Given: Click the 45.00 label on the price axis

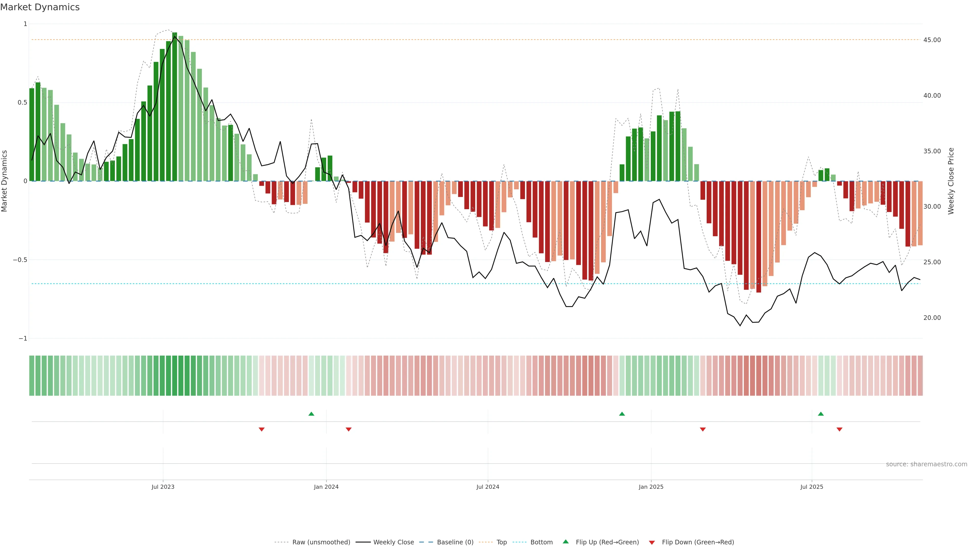Looking at the screenshot, I should pyautogui.click(x=932, y=40).
